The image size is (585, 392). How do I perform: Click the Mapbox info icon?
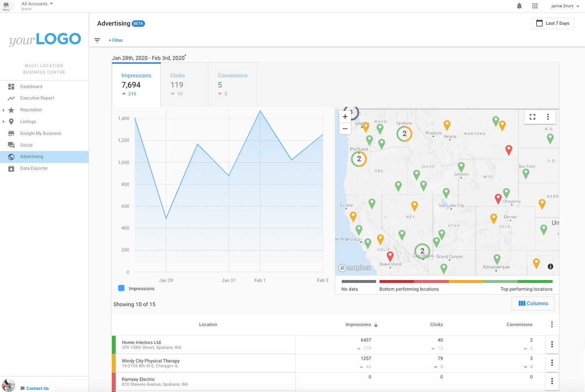550,266
